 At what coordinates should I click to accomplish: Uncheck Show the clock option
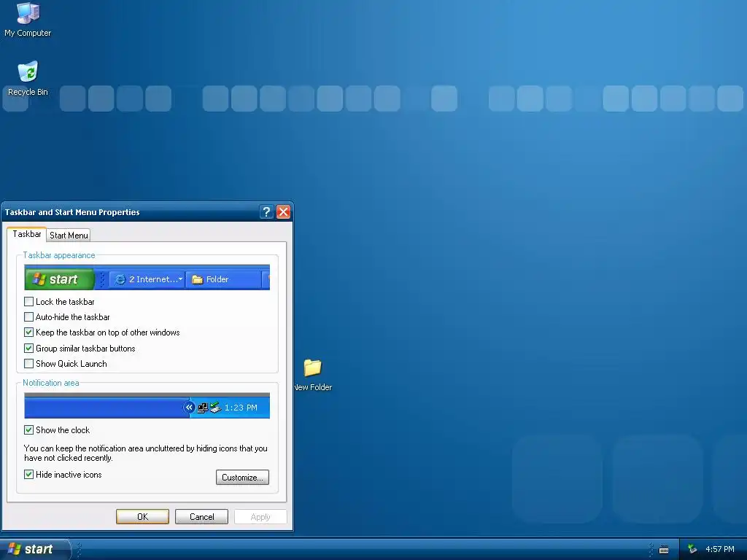pyautogui.click(x=28, y=429)
